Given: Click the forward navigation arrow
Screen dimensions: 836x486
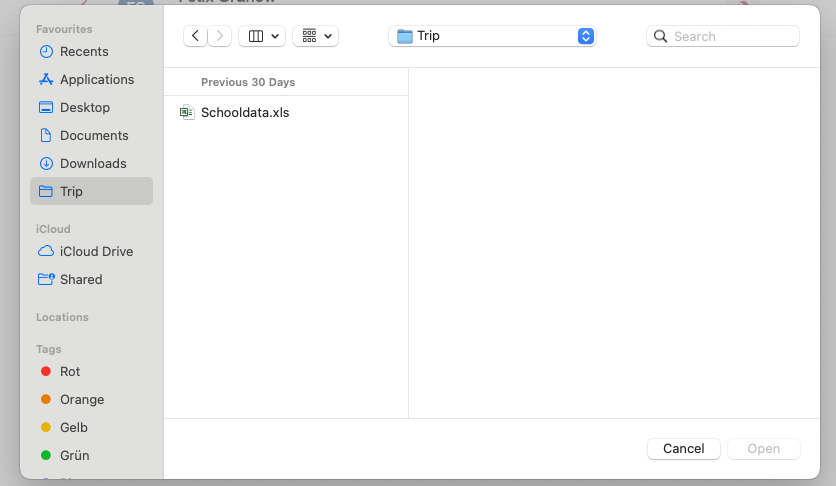Looking at the screenshot, I should [x=220, y=36].
